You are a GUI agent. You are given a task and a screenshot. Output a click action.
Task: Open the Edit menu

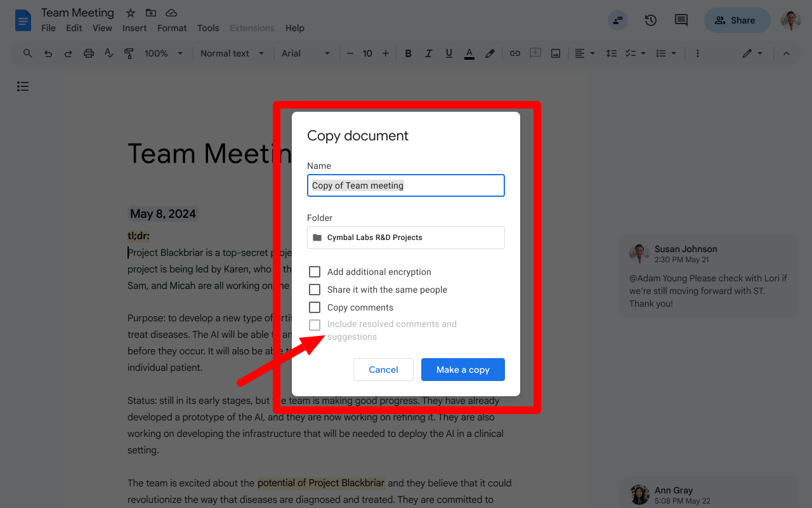coord(74,28)
